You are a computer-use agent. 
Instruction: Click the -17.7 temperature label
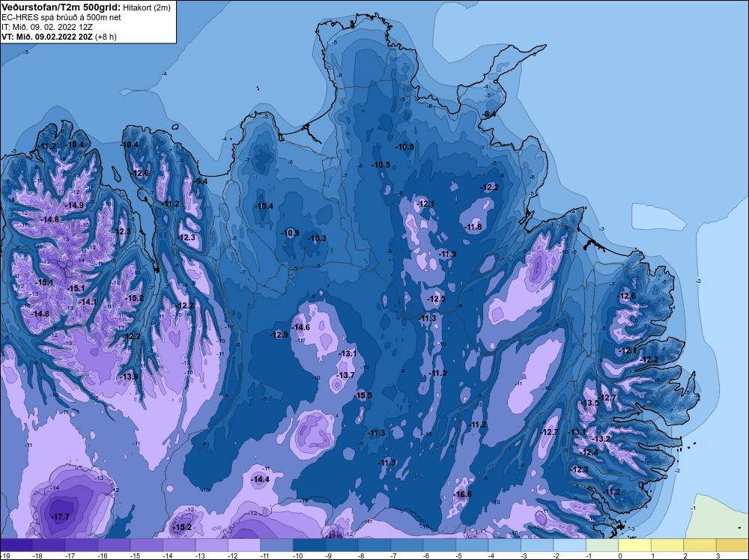(x=60, y=517)
